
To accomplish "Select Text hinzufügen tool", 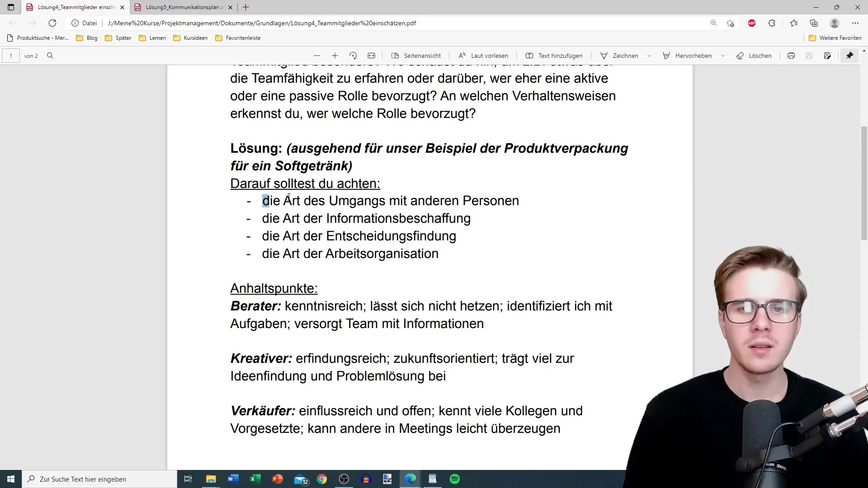I will [x=554, y=56].
